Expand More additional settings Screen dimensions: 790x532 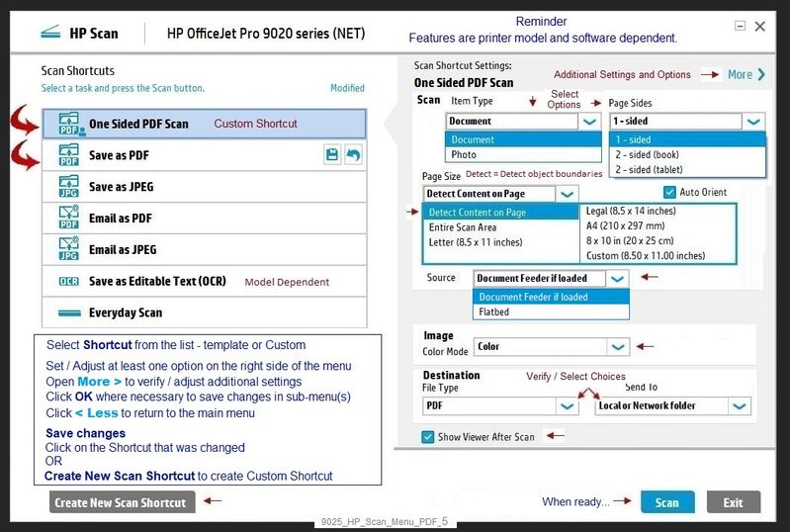(746, 74)
